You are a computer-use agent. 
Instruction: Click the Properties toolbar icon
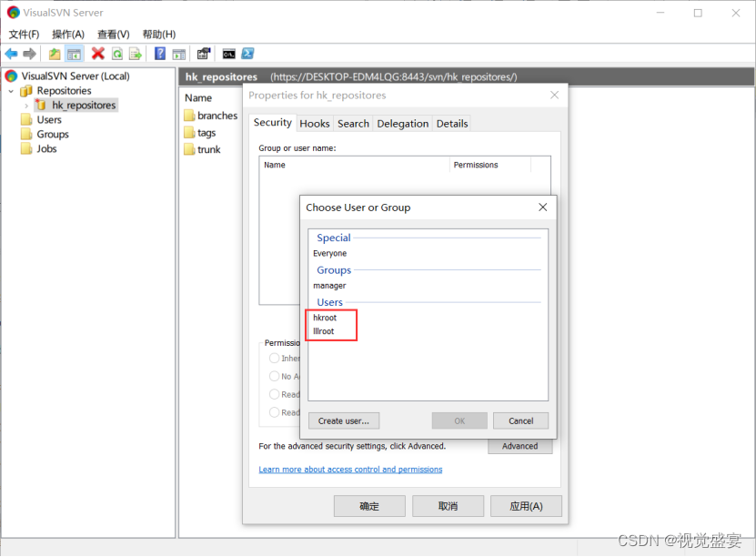204,54
